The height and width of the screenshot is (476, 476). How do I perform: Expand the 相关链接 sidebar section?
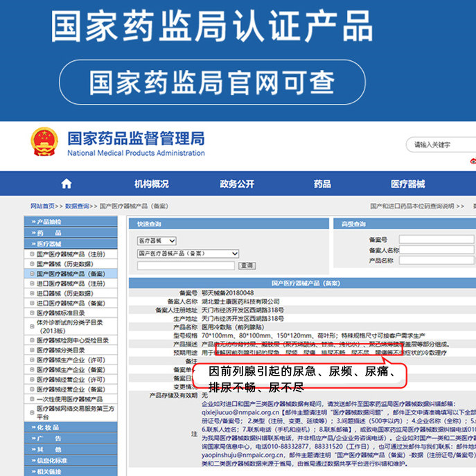[x=71, y=471]
